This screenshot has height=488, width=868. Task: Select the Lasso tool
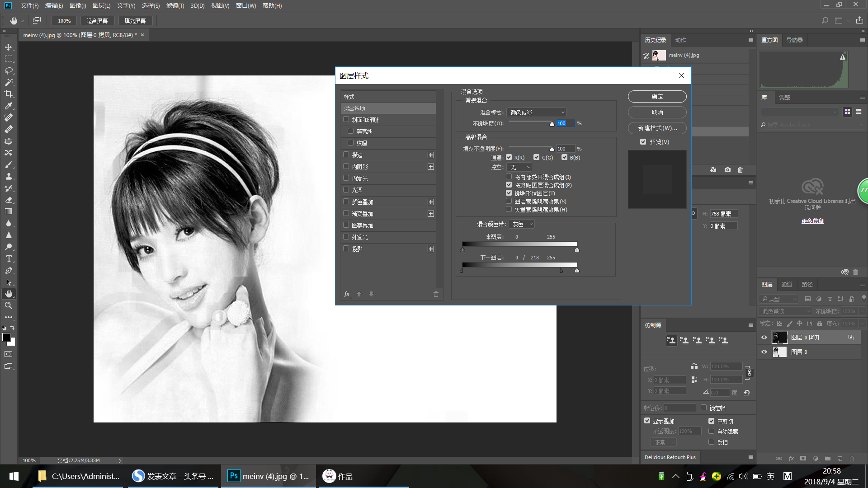click(9, 70)
